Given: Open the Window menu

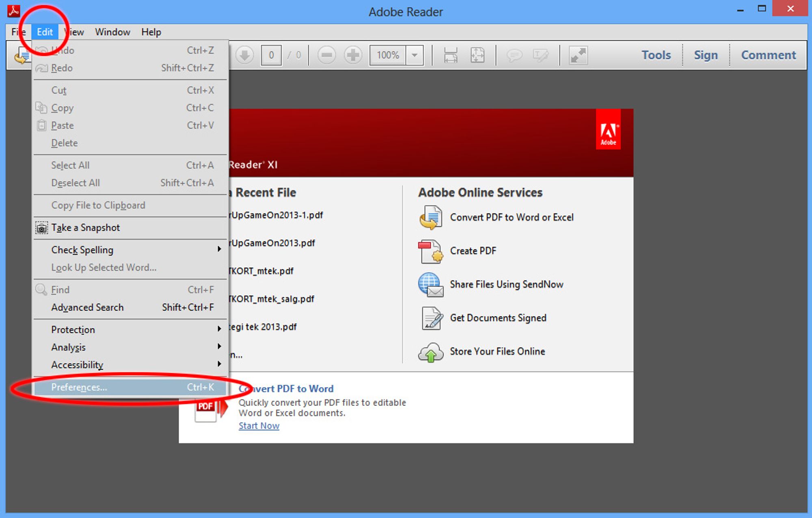Looking at the screenshot, I should click(112, 32).
